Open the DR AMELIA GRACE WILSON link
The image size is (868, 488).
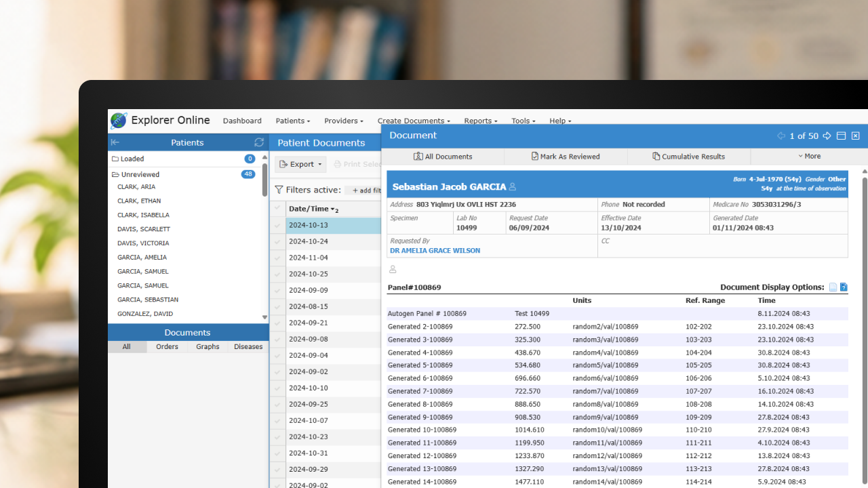[435, 251]
